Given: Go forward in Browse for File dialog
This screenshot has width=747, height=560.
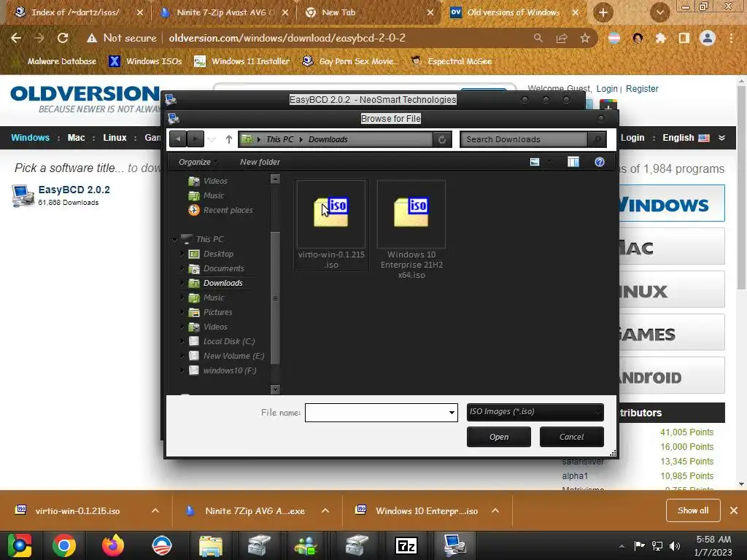Looking at the screenshot, I should point(196,139).
